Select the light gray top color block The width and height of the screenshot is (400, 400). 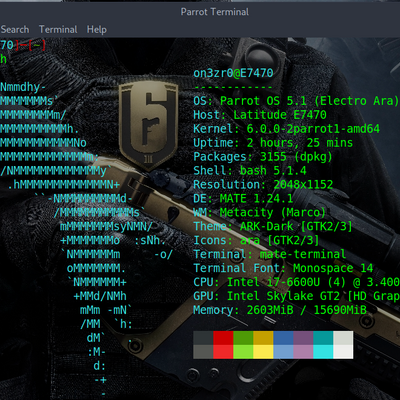[x=343, y=338]
